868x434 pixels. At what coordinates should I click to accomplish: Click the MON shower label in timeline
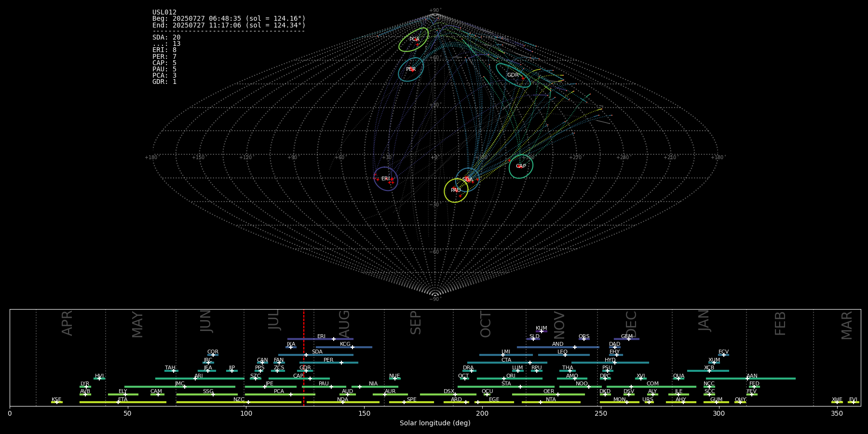coord(620,400)
